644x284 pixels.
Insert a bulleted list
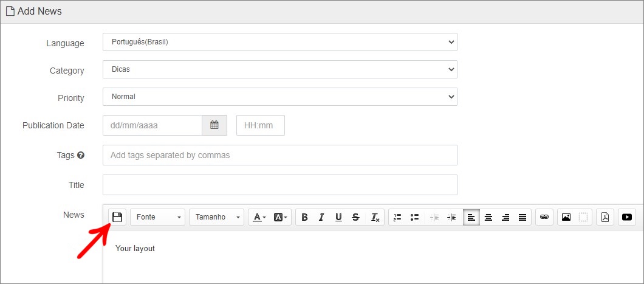coord(414,218)
